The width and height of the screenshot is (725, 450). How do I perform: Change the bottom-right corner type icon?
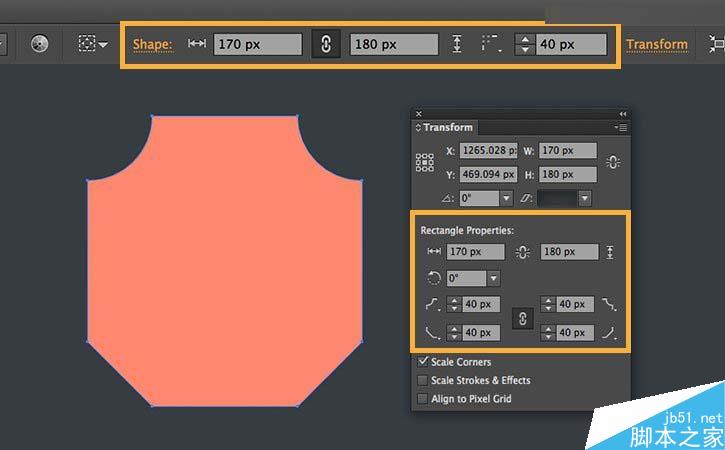point(609,333)
